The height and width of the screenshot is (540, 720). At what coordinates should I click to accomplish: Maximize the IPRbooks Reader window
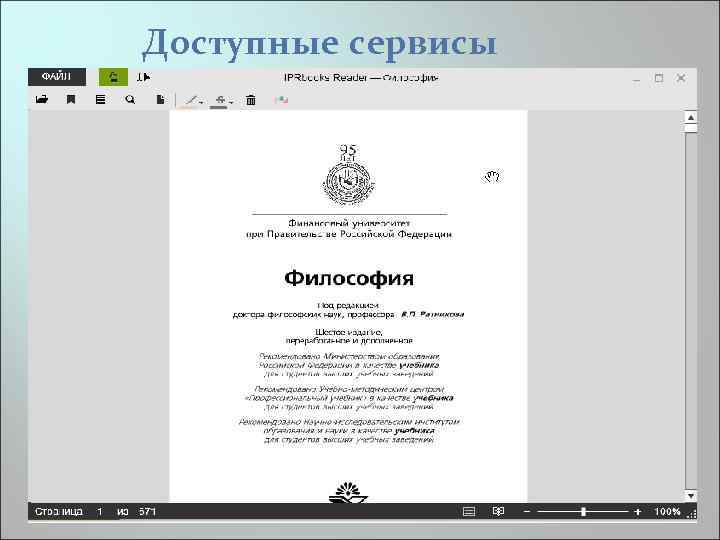659,78
